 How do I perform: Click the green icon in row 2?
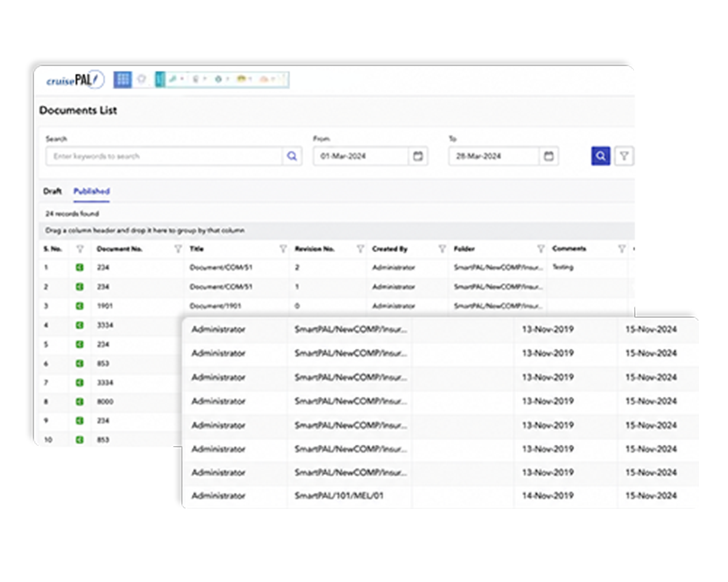(80, 287)
